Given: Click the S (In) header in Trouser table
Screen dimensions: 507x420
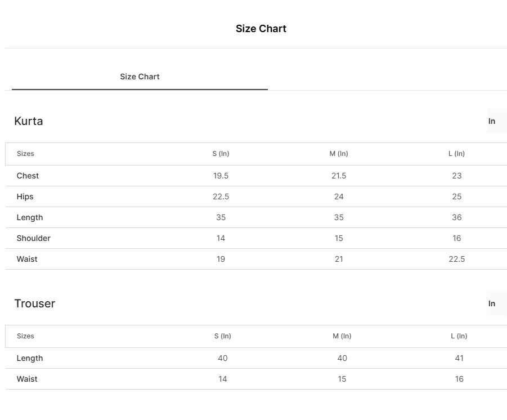Looking at the screenshot, I should click(223, 336).
